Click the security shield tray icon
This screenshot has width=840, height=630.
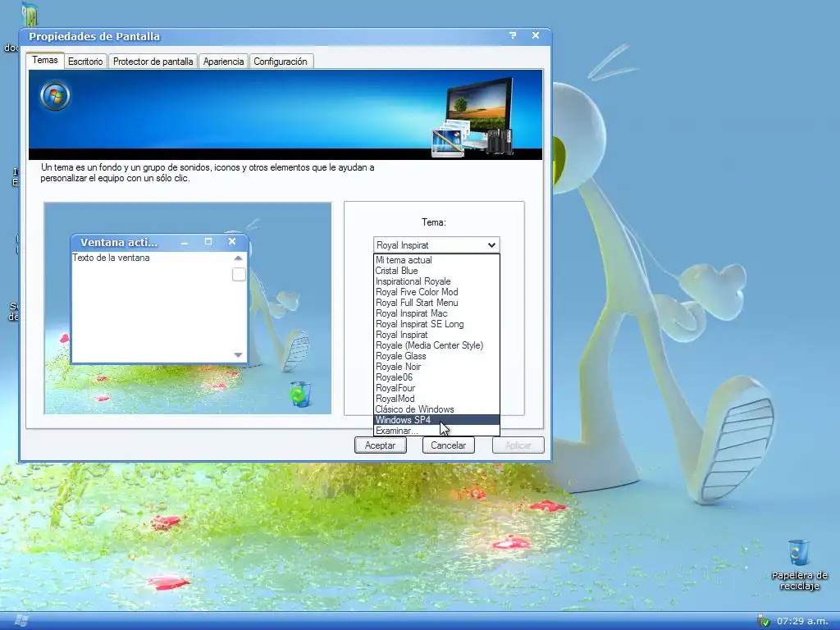pyautogui.click(x=764, y=622)
